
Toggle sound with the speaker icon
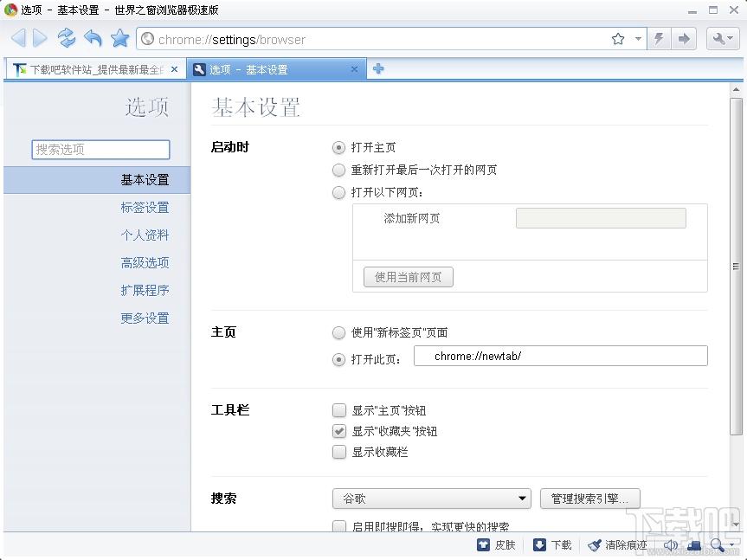pyautogui.click(x=670, y=544)
